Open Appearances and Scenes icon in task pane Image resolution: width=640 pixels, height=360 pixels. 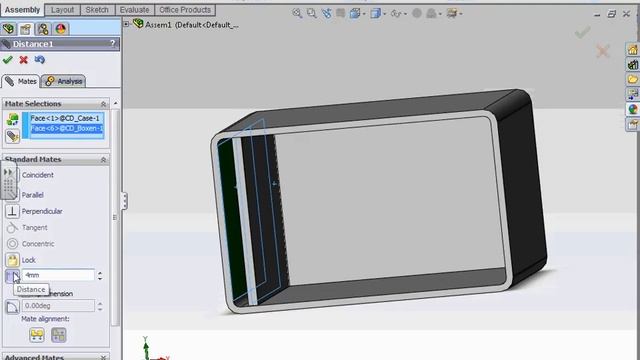633,109
